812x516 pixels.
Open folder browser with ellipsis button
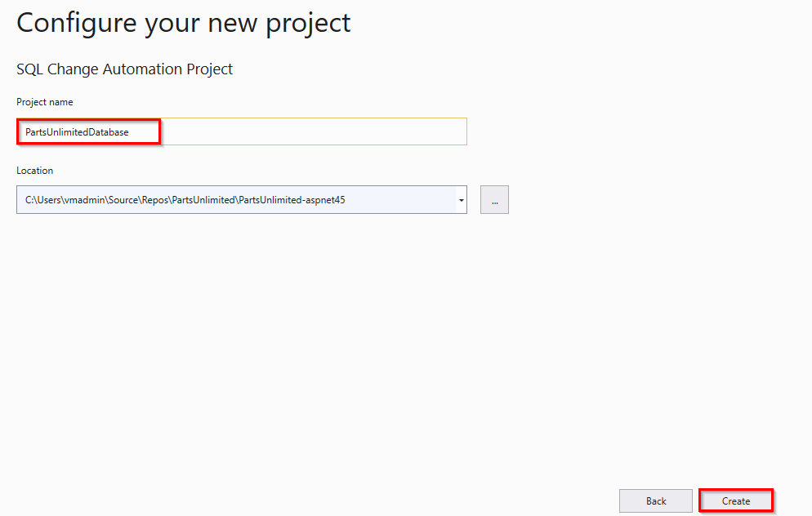tap(494, 200)
